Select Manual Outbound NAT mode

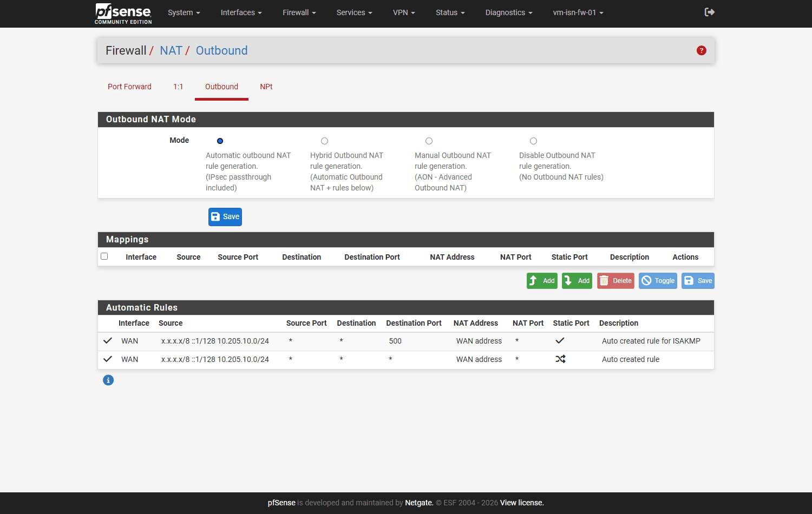tap(429, 141)
